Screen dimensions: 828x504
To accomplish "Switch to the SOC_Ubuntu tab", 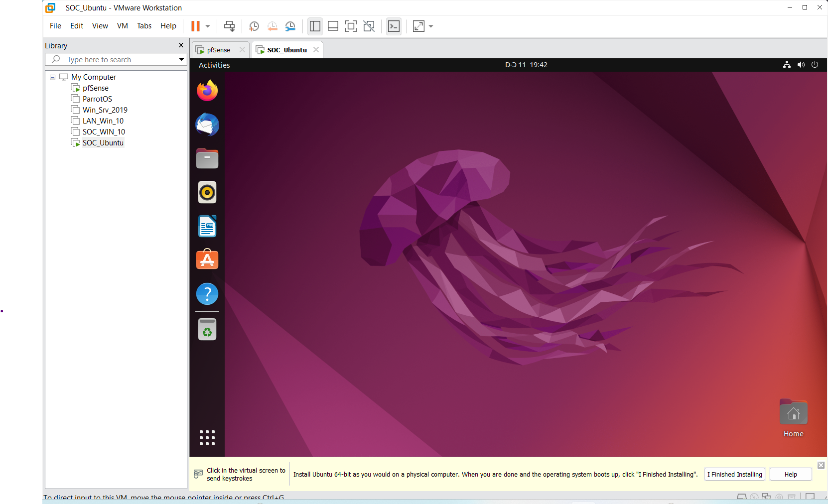I will click(286, 50).
